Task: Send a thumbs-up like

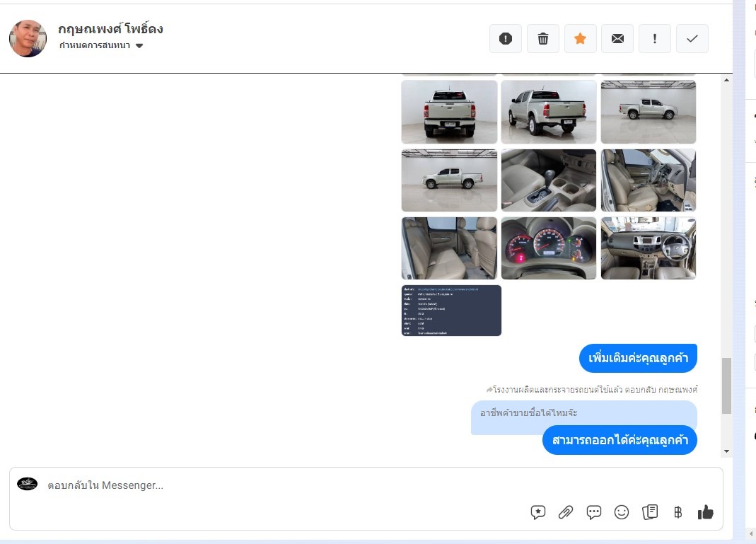Action: 705,512
